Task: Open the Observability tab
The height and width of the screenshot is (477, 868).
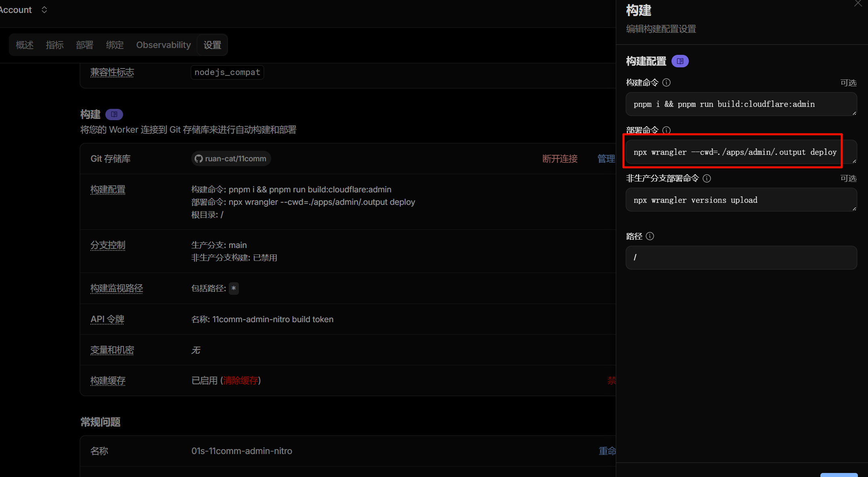Action: click(163, 45)
